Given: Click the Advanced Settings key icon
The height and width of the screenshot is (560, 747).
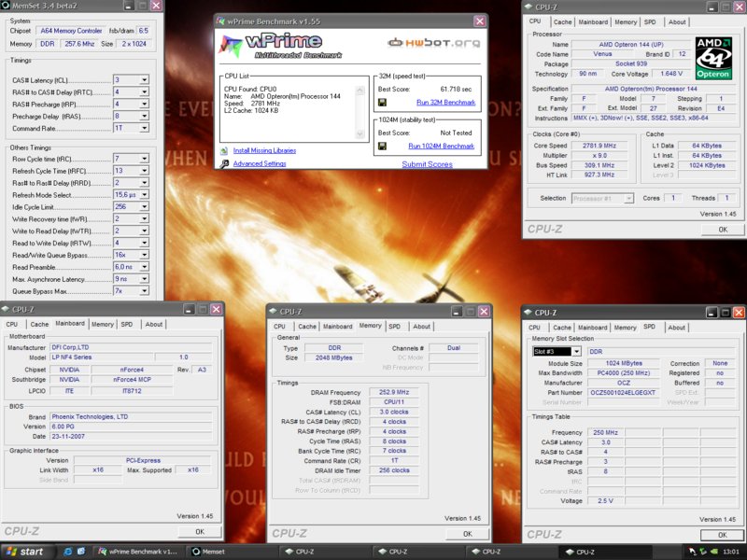Looking at the screenshot, I should tap(224, 164).
